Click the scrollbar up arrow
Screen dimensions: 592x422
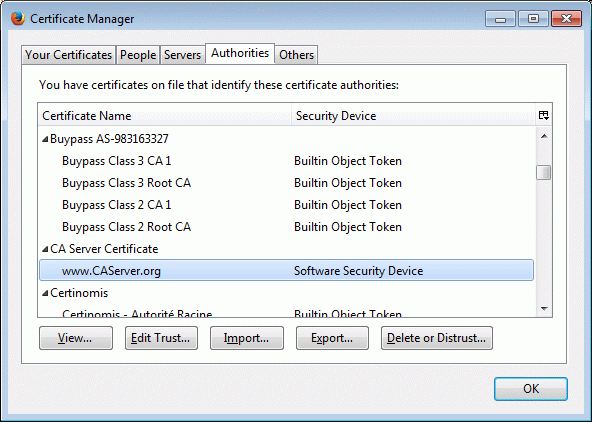coord(544,136)
